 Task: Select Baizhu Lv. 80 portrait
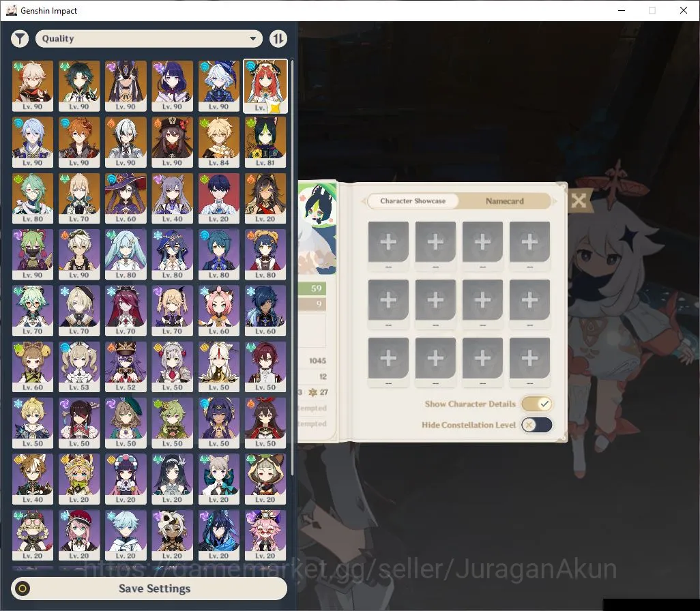[x=33, y=198]
